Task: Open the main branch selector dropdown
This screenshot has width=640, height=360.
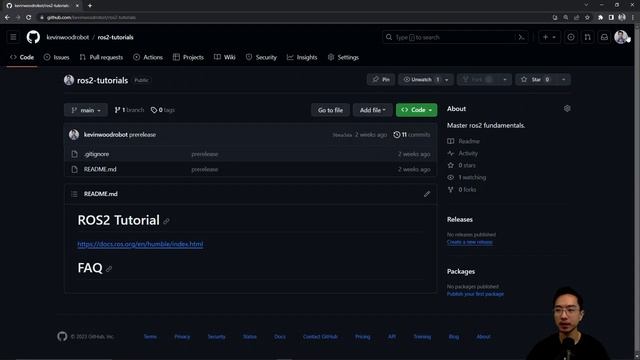Action: 86,110
